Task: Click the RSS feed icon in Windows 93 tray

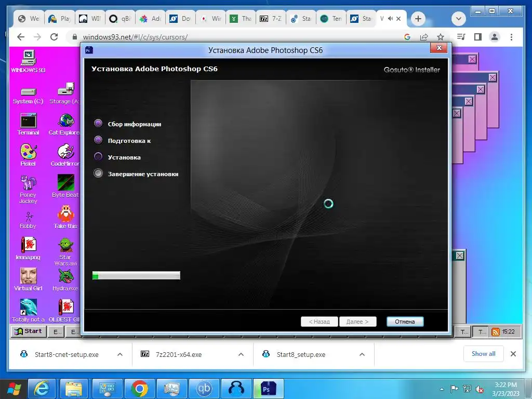Action: 495,332
